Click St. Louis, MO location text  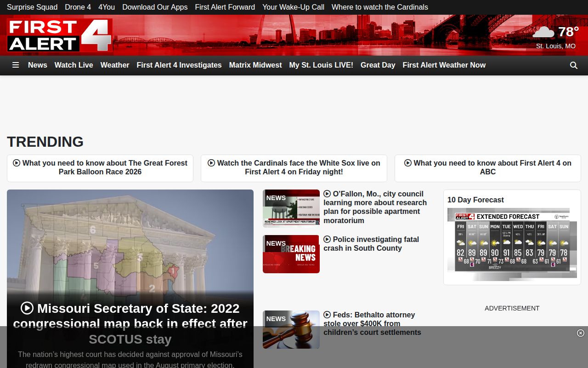[x=556, y=46]
